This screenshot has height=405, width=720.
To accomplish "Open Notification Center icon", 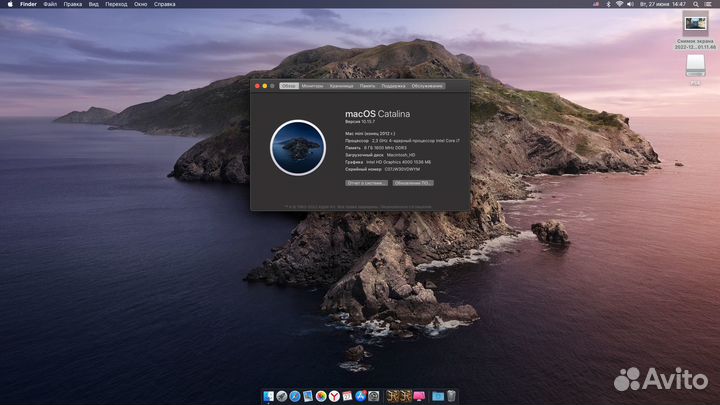I will 709,4.
